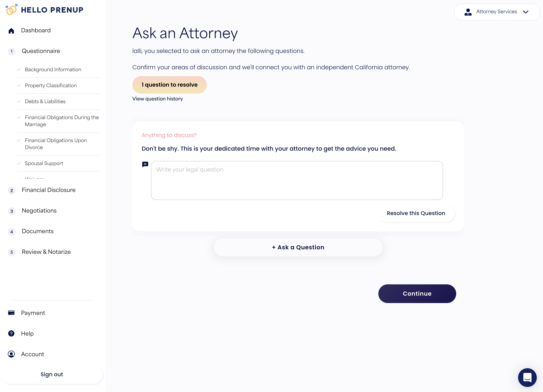The width and height of the screenshot is (543, 392).
Task: Click the Account profile icon
Action: point(11,354)
